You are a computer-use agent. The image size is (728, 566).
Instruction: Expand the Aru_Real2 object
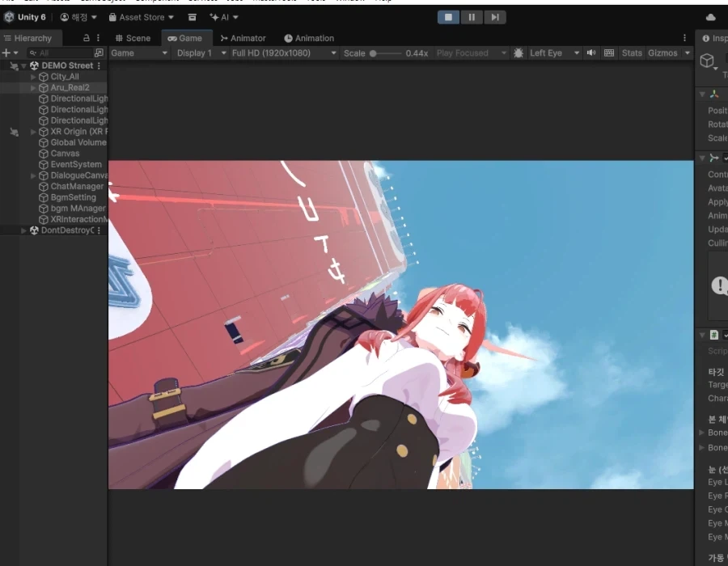click(x=33, y=87)
